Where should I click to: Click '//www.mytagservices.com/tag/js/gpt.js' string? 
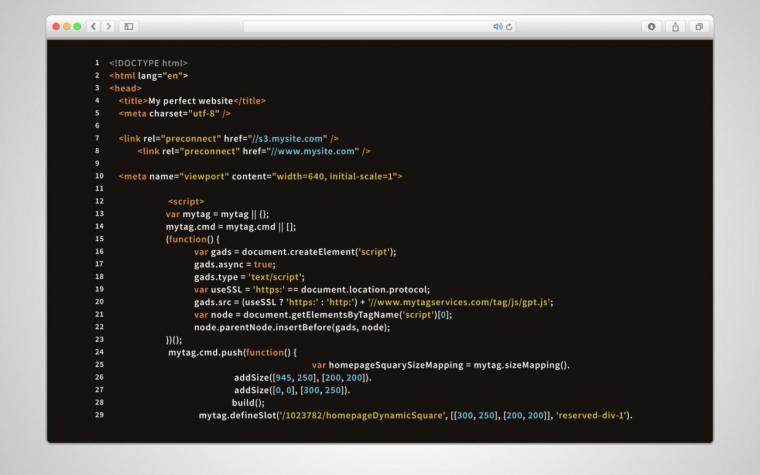(459, 302)
